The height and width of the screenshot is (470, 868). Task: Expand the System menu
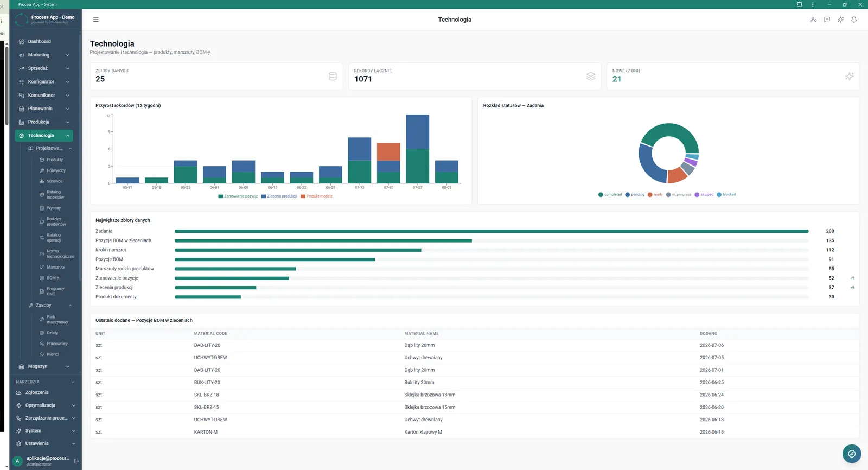coord(45,431)
